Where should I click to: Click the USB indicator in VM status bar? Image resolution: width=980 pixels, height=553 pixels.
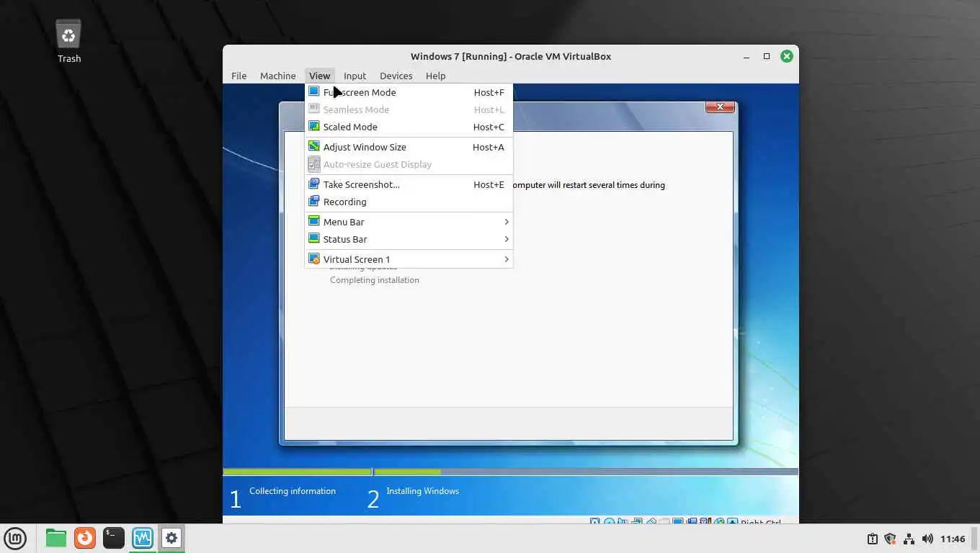(651, 522)
